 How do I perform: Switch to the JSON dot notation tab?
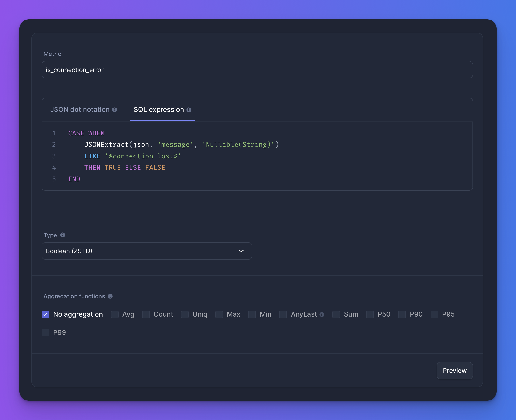pos(84,110)
